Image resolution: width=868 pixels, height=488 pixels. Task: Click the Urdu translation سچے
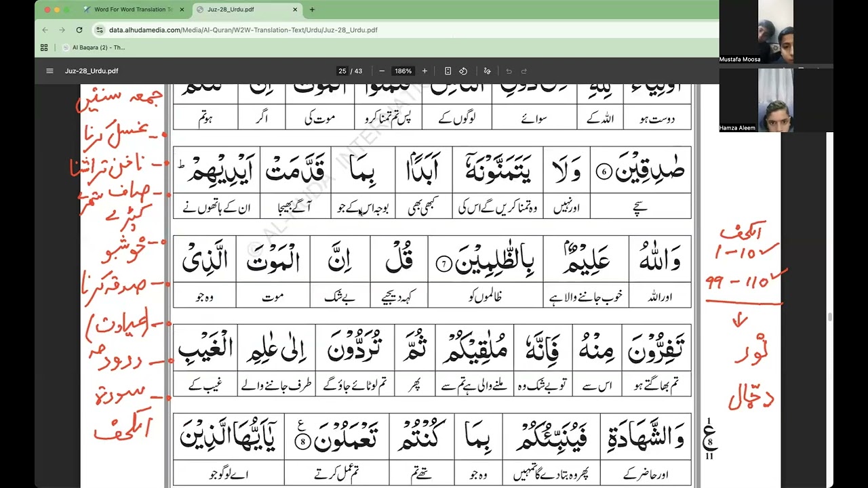pyautogui.click(x=640, y=207)
